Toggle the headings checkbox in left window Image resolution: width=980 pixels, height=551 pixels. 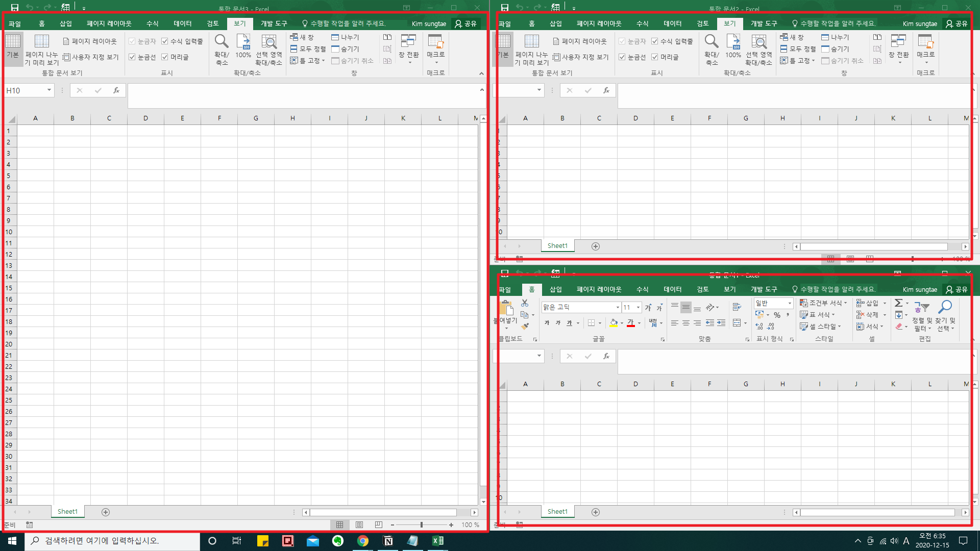coord(165,57)
